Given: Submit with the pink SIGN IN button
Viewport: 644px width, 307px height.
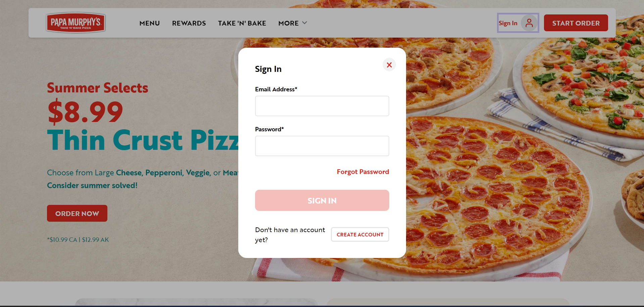Looking at the screenshot, I should click(x=322, y=201).
